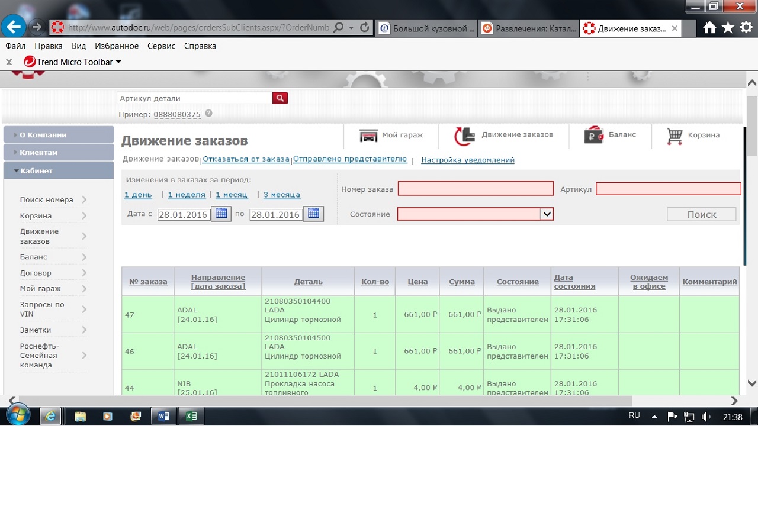Image resolution: width=758 pixels, height=532 pixels.
Task: Open Internet Explorer settings gear
Action: [746, 27]
